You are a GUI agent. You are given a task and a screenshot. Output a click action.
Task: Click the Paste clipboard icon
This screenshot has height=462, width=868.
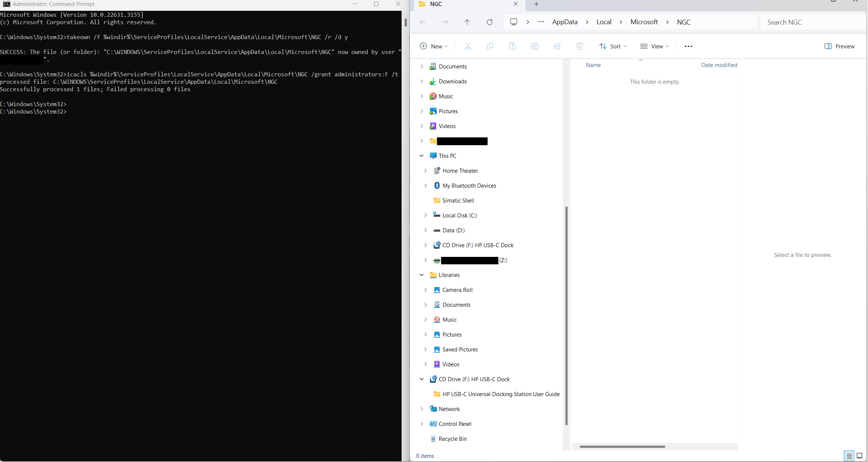[x=513, y=46]
